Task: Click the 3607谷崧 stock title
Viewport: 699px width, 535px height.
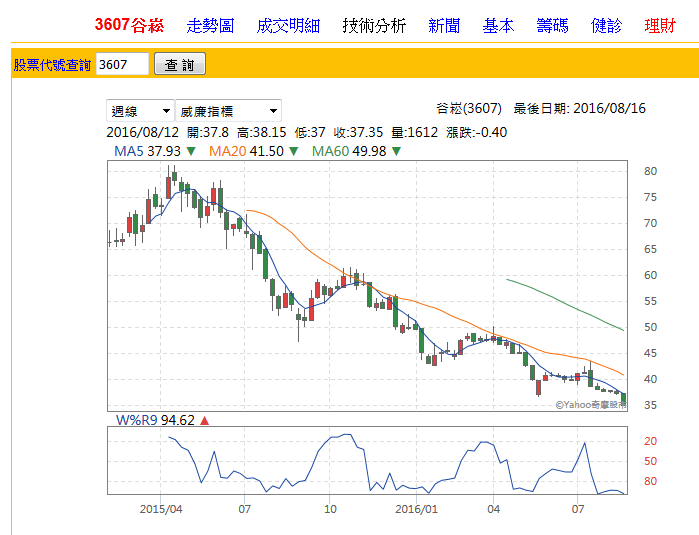Action: pyautogui.click(x=129, y=25)
